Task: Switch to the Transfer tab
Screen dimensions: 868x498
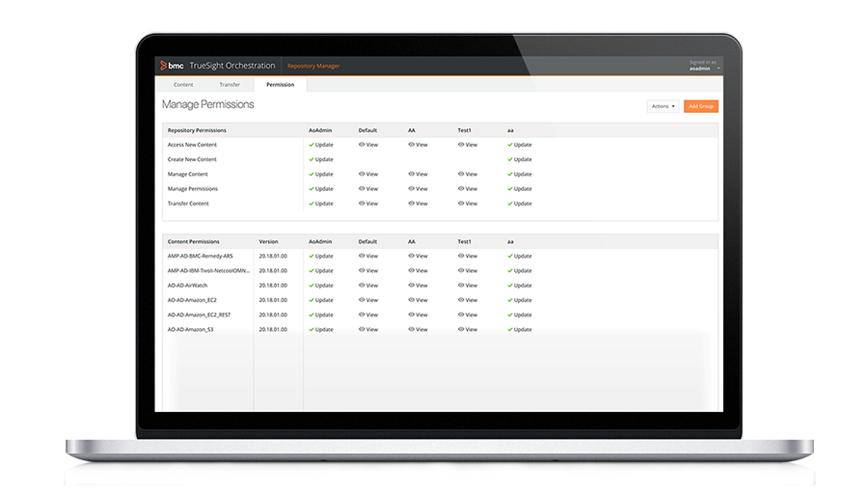Action: (x=230, y=85)
